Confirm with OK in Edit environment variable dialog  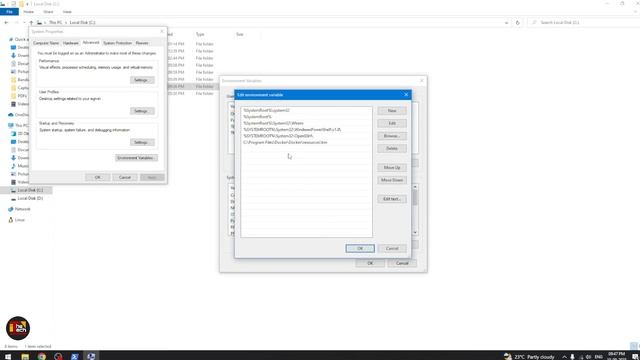point(360,248)
